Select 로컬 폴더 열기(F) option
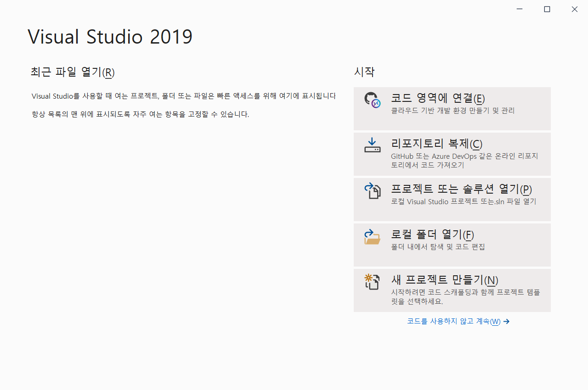 click(x=452, y=245)
